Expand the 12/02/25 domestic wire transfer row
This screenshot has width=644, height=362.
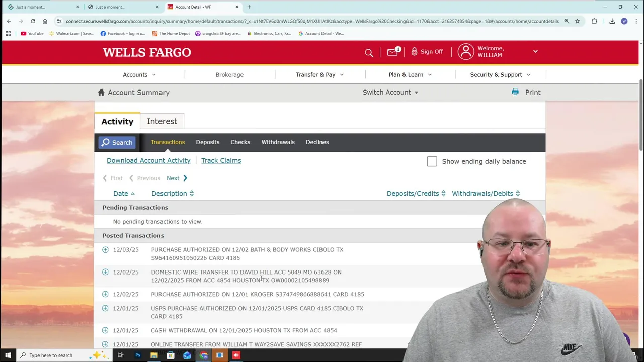pyautogui.click(x=105, y=272)
